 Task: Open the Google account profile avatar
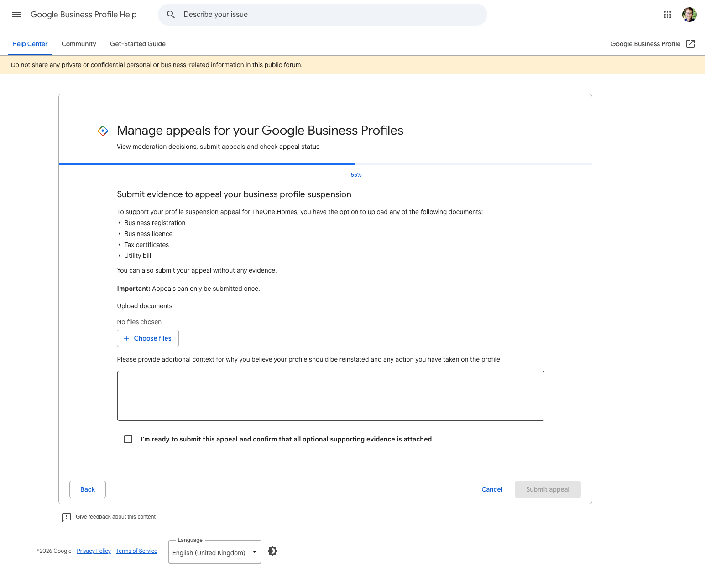tap(689, 15)
